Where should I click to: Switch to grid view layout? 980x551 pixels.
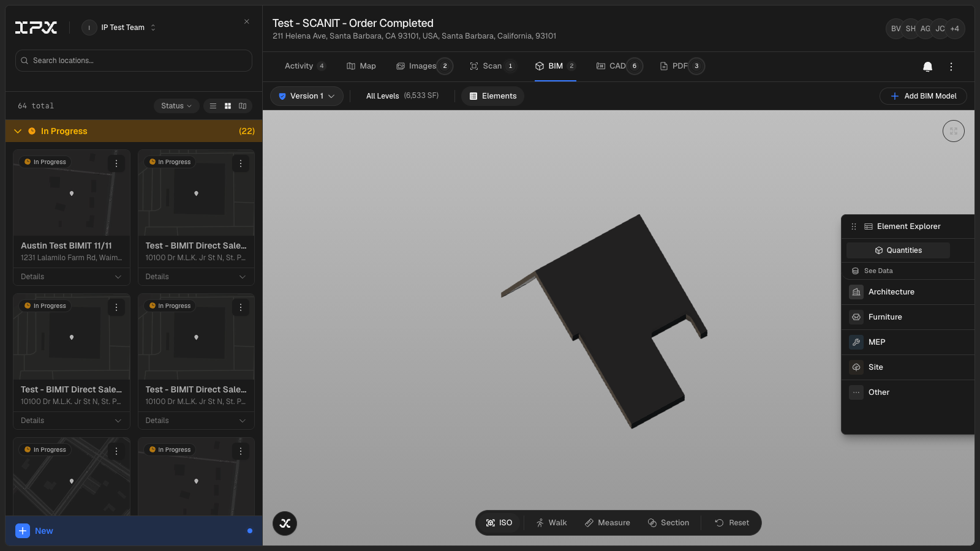[x=228, y=106]
